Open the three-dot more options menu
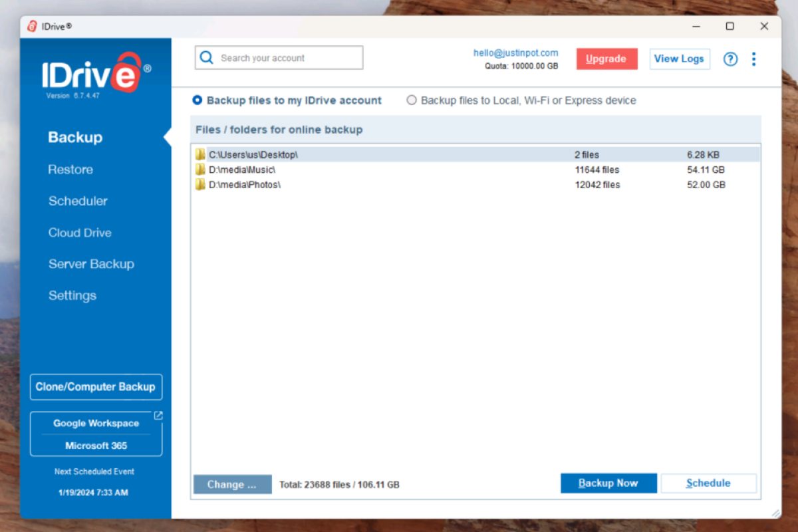 (x=753, y=59)
